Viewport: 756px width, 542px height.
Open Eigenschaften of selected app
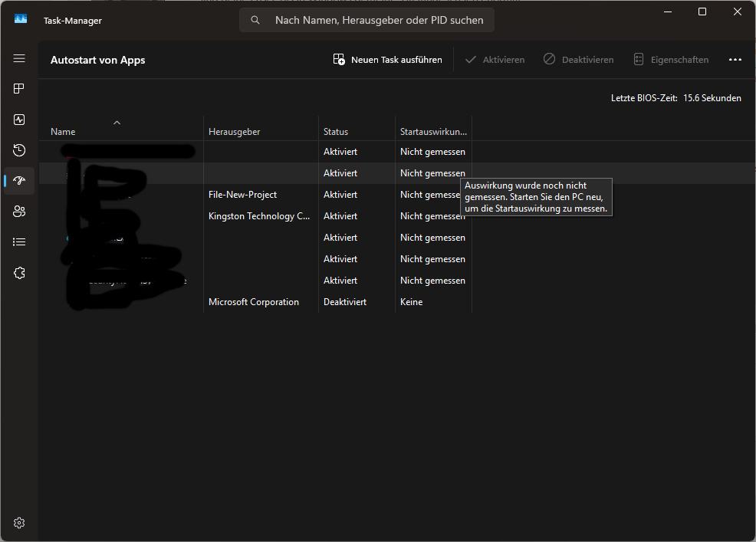coord(671,60)
